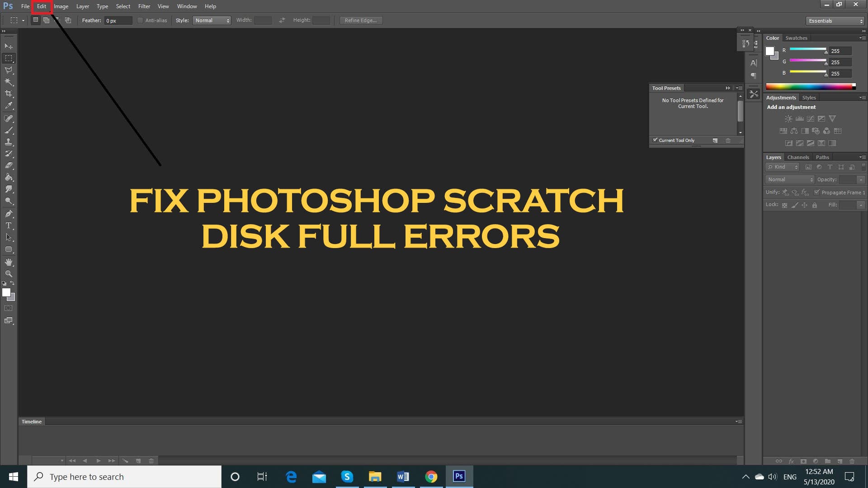Open the tool preset picker arrow
Viewport: 868px width, 488px height.
click(23, 20)
